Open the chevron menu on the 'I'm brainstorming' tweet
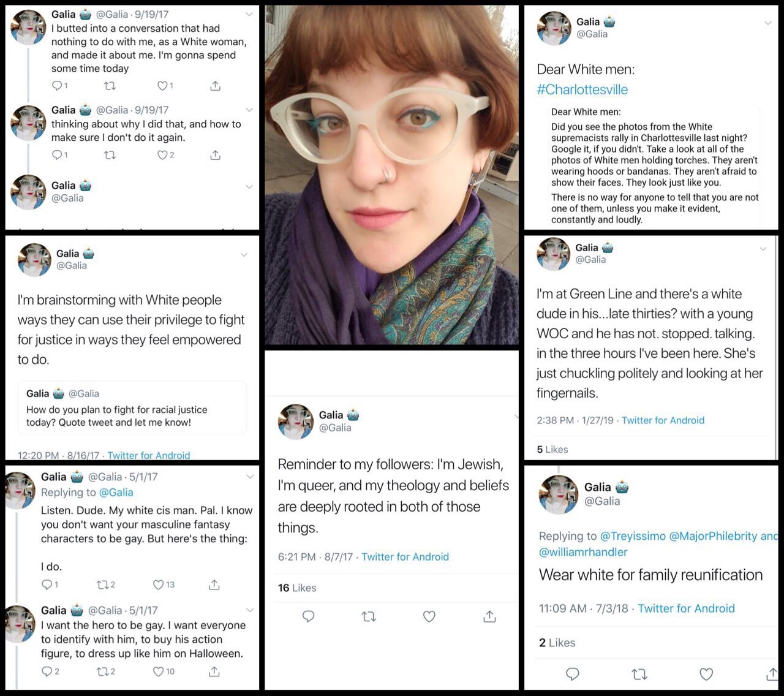This screenshot has height=696, width=784. (x=244, y=255)
